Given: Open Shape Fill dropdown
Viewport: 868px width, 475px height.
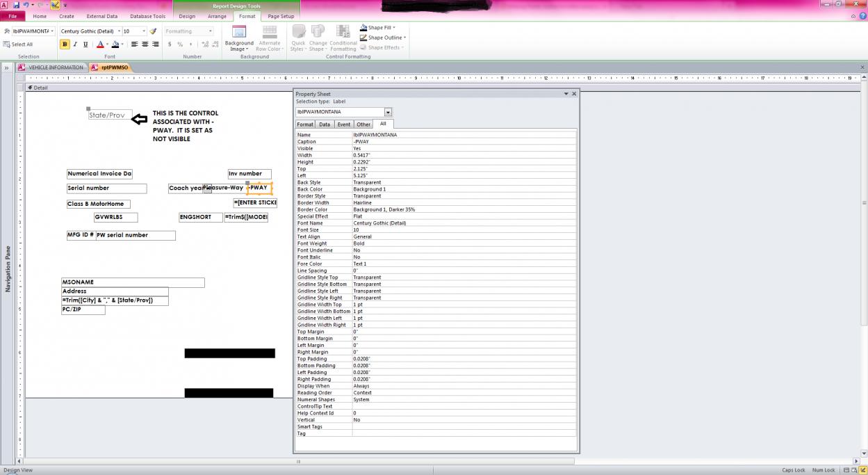Looking at the screenshot, I should [378, 28].
